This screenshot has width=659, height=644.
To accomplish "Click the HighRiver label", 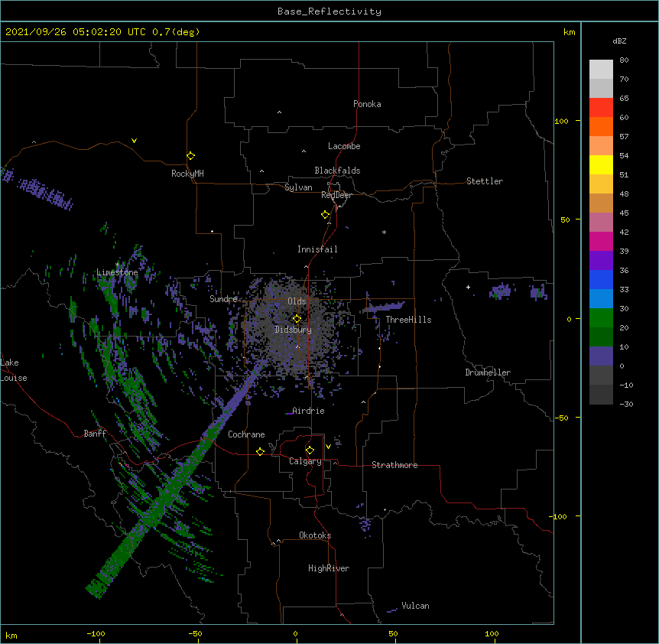I will point(329,568).
